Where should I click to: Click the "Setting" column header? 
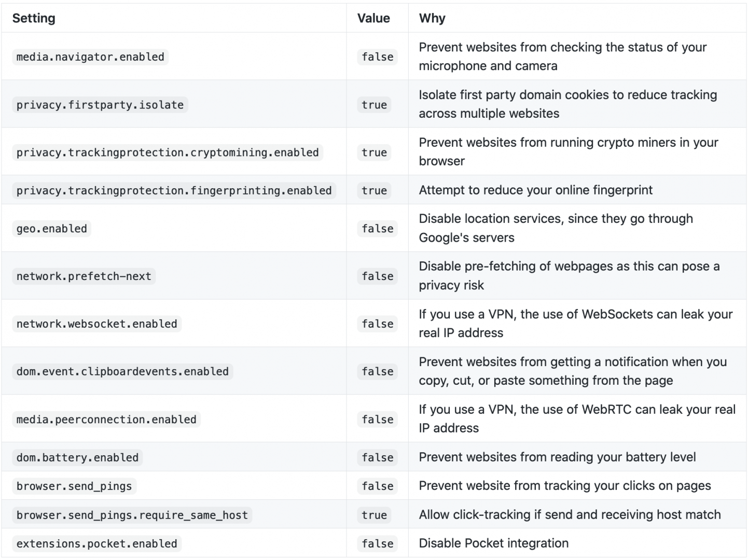pos(34,18)
